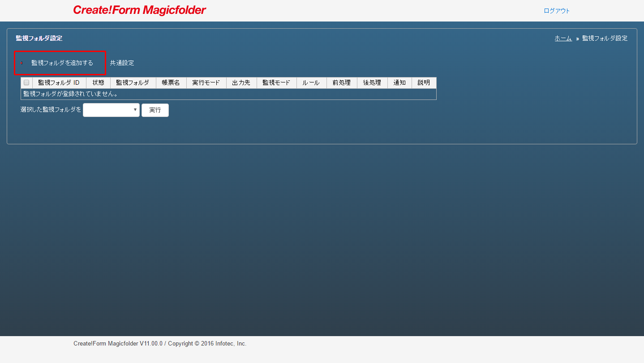
Task: Click the ログアウト link
Action: [557, 11]
